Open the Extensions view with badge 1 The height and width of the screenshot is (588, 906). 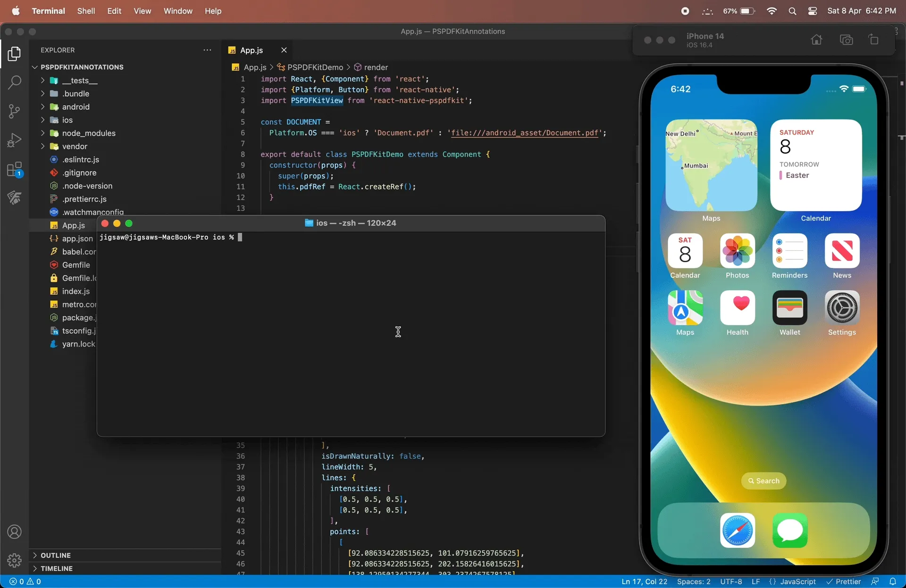pos(14,169)
